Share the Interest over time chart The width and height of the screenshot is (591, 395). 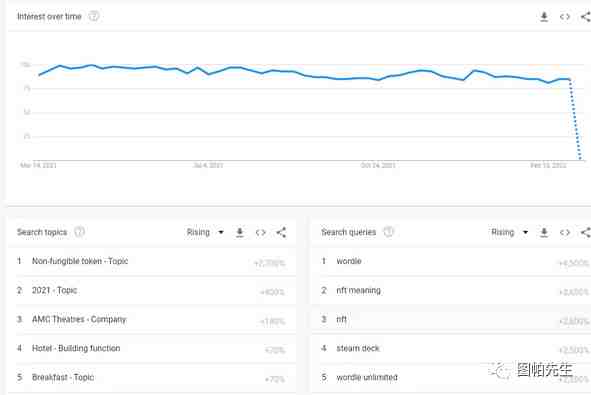click(586, 17)
